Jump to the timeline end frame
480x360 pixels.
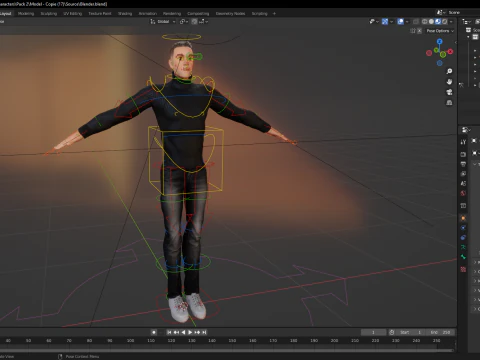[204, 332]
